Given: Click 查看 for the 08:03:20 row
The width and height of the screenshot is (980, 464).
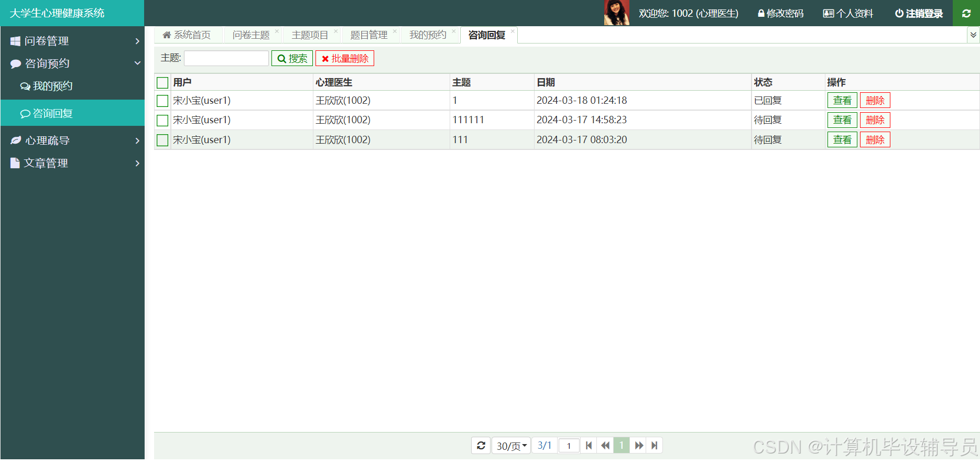Looking at the screenshot, I should [842, 140].
